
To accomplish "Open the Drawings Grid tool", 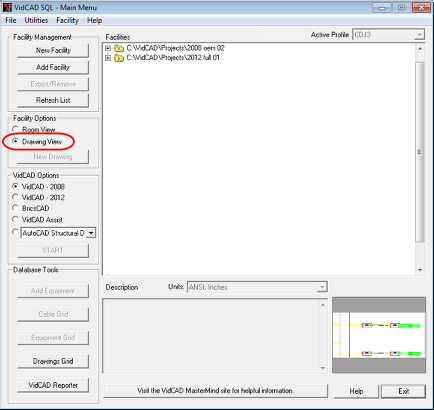I will (x=53, y=361).
